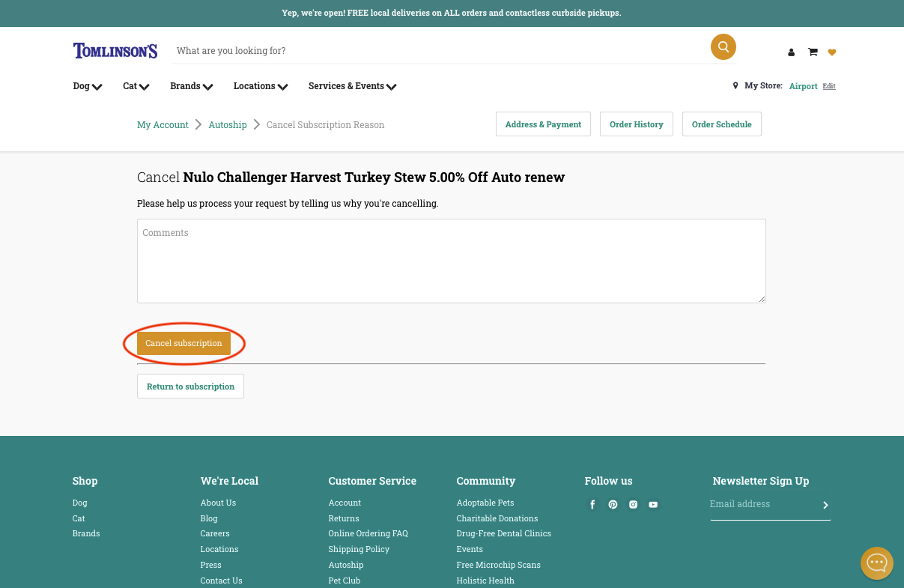Click the newsletter Email address field
904x588 pixels.
click(762, 504)
